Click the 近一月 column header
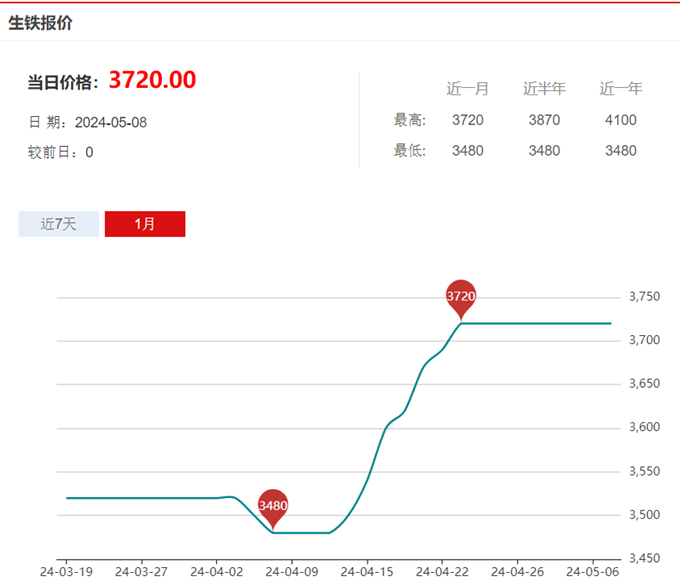680x580 pixels. pos(467,89)
